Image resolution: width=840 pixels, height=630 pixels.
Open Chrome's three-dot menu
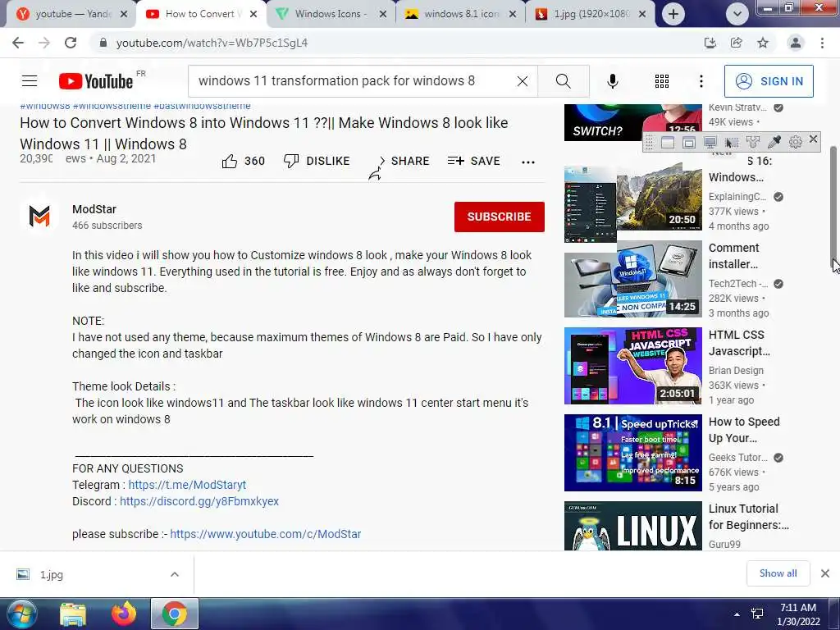coord(822,43)
